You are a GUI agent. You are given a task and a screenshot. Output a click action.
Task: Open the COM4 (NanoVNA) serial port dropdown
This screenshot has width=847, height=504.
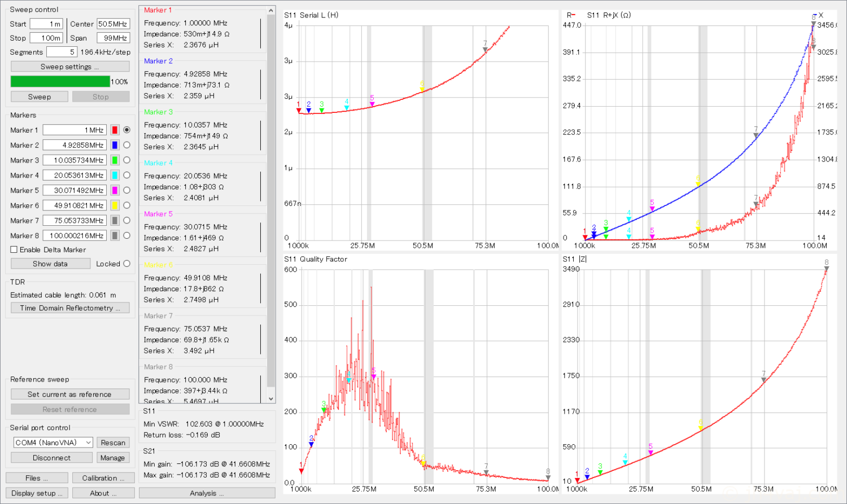[x=53, y=442]
